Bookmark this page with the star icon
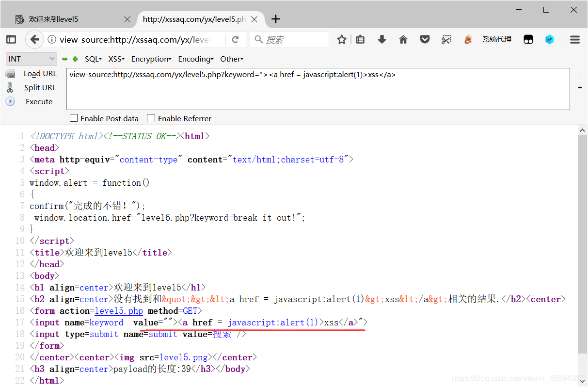Image resolution: width=588 pixels, height=387 pixels. [x=342, y=40]
